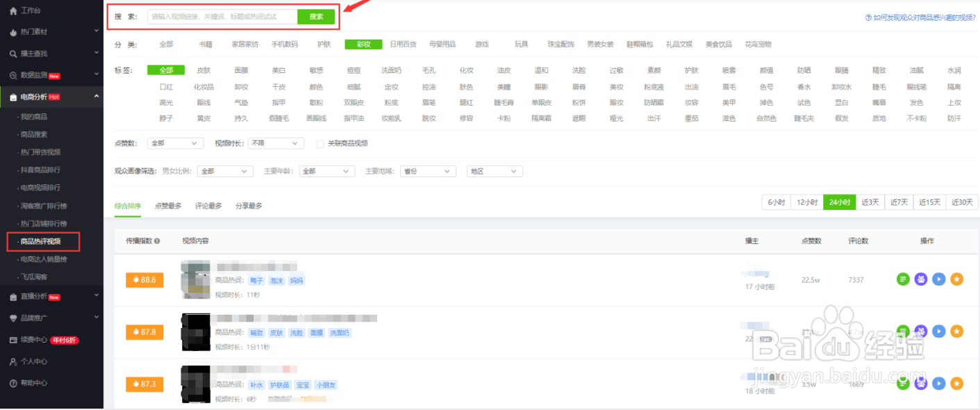Select the 近15天 time range

[x=930, y=202]
